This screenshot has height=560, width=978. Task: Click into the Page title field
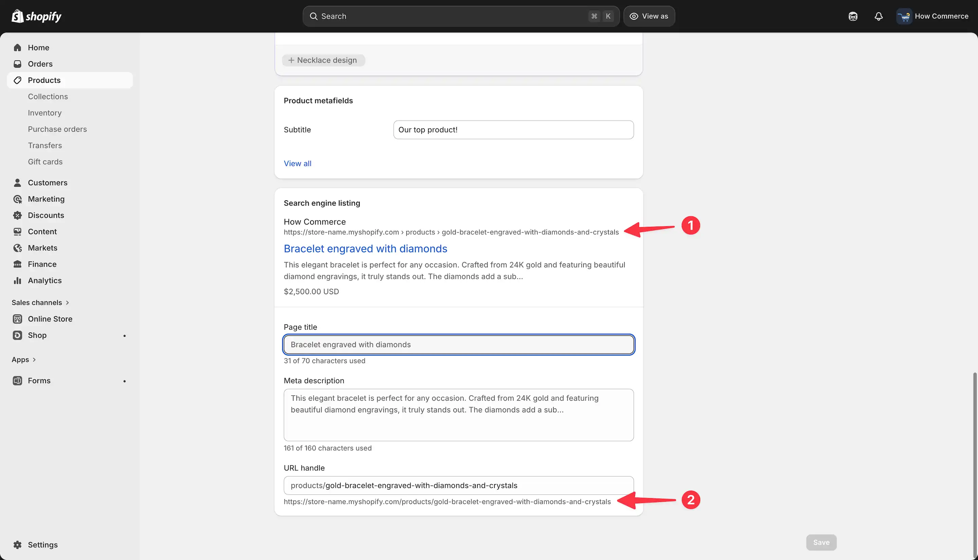coord(458,345)
